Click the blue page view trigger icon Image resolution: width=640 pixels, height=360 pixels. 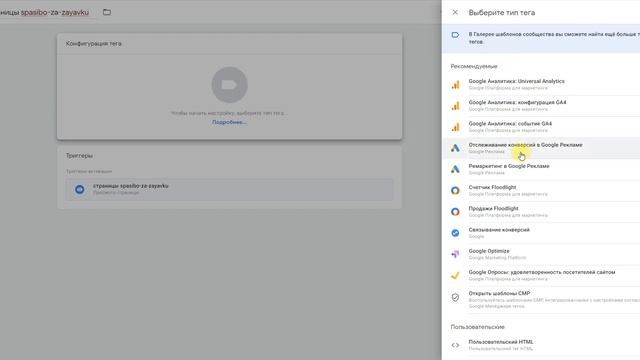pos(80,189)
